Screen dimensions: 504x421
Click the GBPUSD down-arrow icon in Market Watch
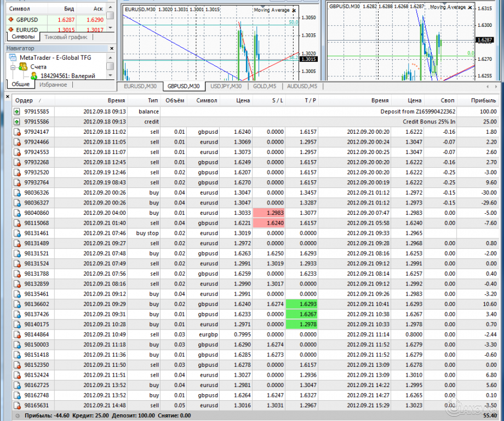click(x=10, y=19)
